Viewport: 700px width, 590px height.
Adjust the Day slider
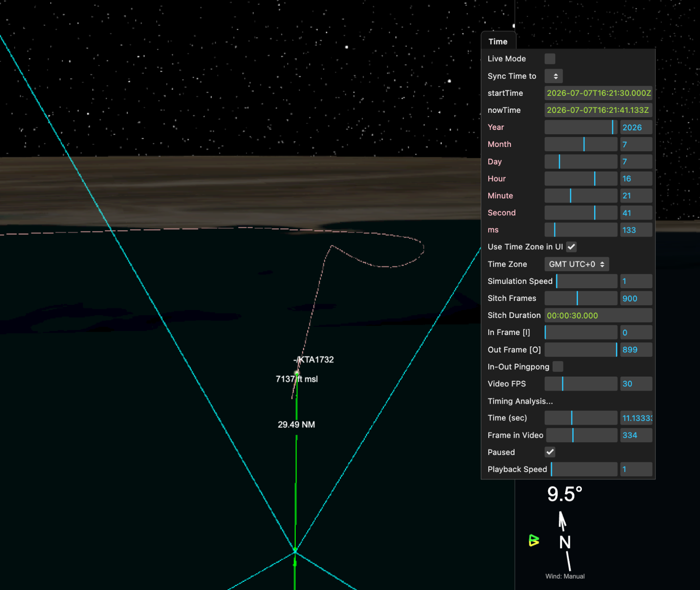(581, 161)
